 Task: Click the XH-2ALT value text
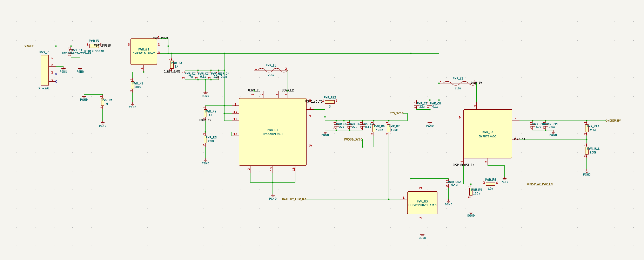pyautogui.click(x=45, y=88)
